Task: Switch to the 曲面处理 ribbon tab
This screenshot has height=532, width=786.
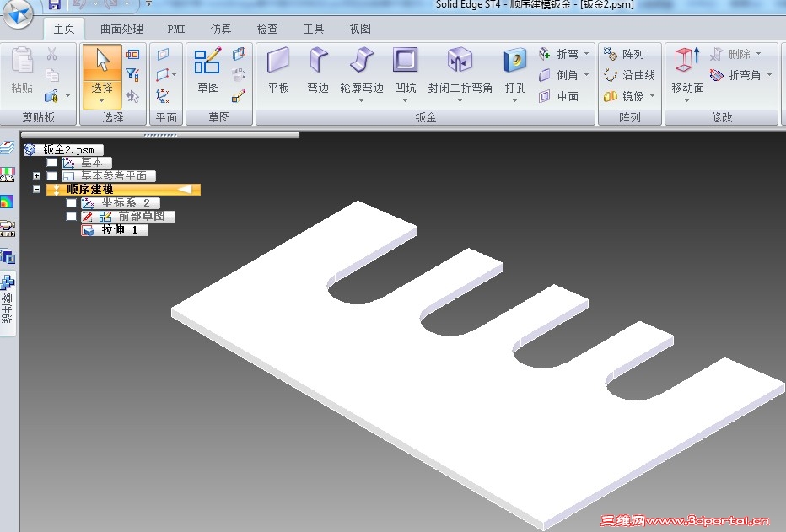Action: point(121,29)
